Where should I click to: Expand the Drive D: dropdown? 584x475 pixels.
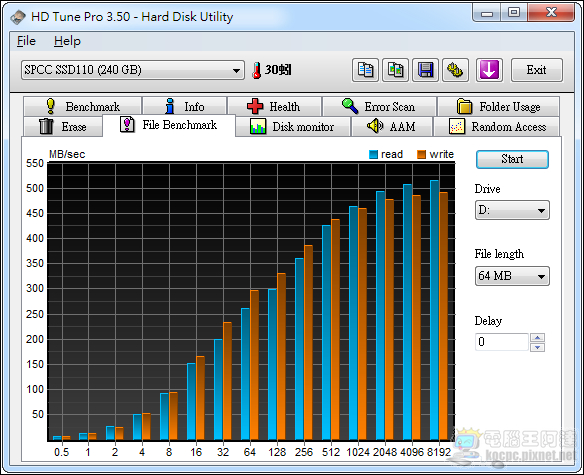pos(512,210)
